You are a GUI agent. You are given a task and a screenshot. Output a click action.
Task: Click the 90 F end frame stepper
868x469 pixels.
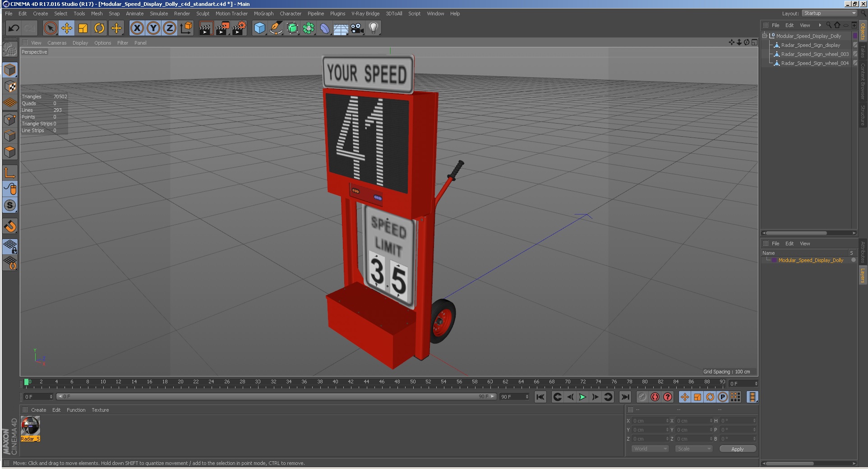tap(527, 396)
